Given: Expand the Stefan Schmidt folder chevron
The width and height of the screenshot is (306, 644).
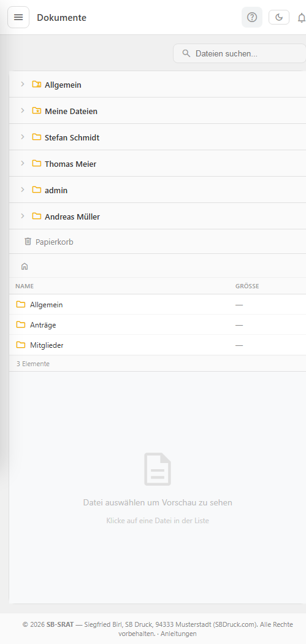Looking at the screenshot, I should pyautogui.click(x=23, y=137).
